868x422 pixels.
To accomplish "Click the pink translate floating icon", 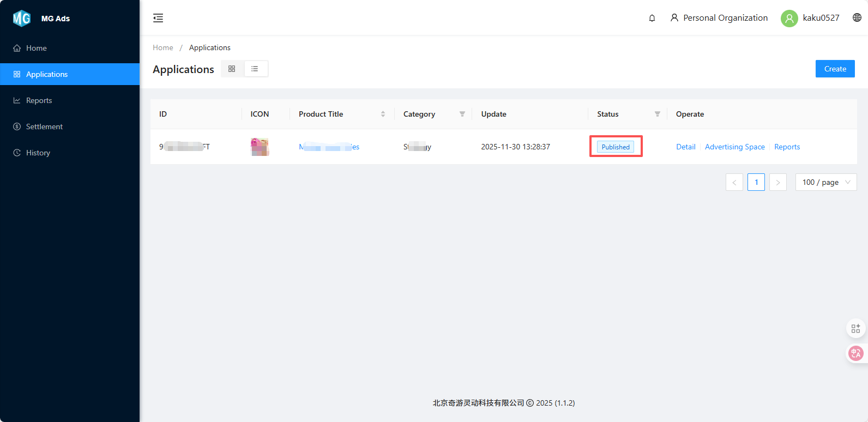I will click(x=855, y=353).
